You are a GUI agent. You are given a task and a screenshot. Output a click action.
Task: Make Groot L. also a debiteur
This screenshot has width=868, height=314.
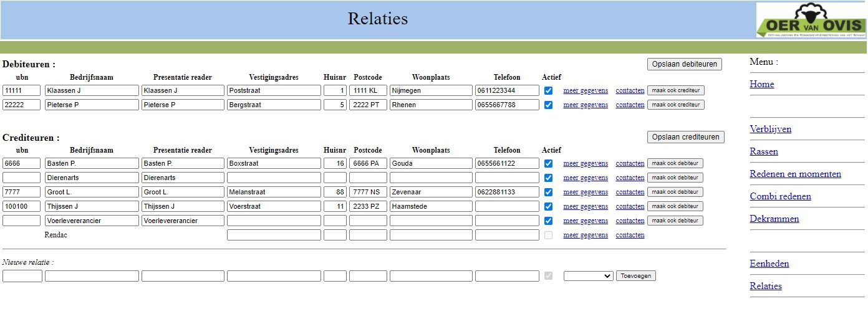[x=675, y=192]
